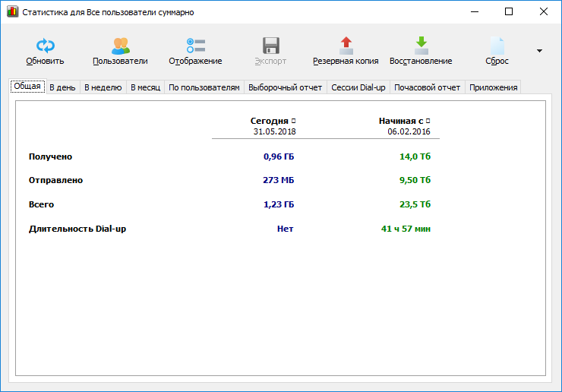Screen dimensions: 562x392
Task: Click the app icon in title bar
Action: click(11, 12)
